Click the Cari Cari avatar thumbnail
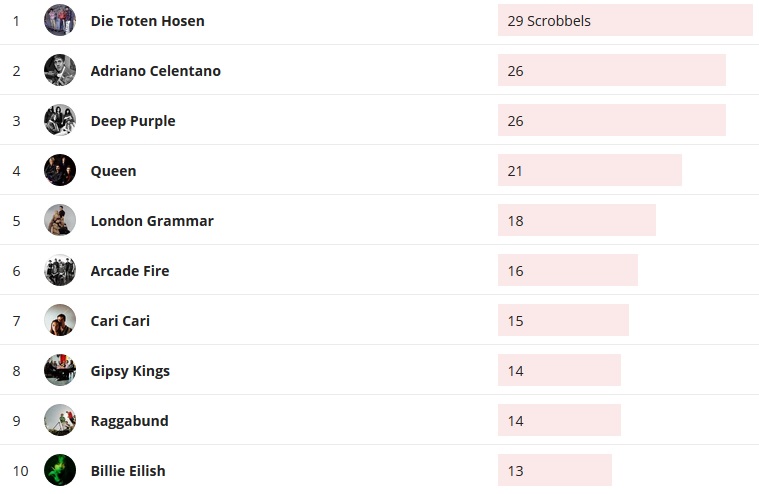This screenshot has height=494, width=759. [x=60, y=320]
